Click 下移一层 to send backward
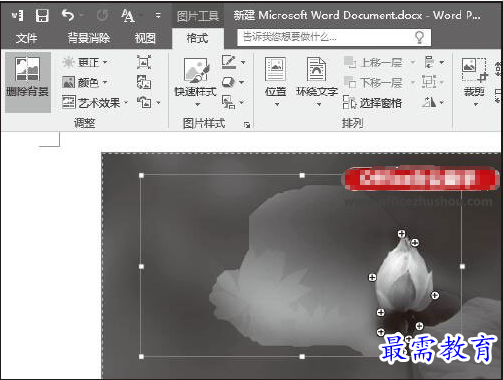503x380 pixels. 374,82
